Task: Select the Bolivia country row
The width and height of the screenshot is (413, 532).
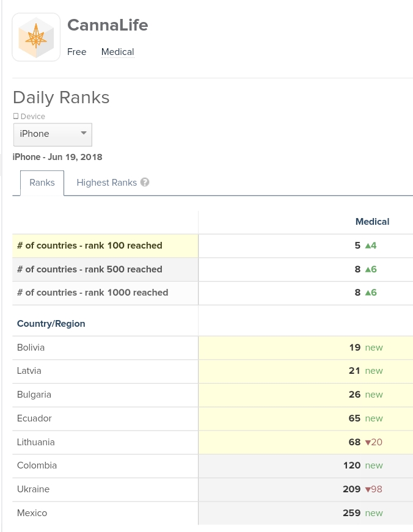Action: point(31,348)
